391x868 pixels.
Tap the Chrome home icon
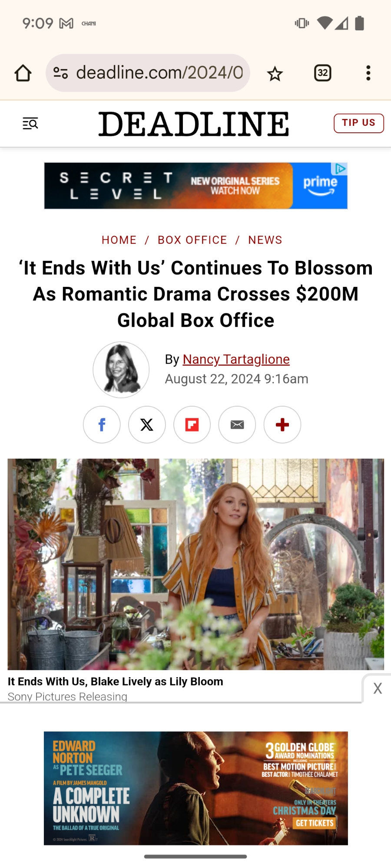[x=23, y=73]
